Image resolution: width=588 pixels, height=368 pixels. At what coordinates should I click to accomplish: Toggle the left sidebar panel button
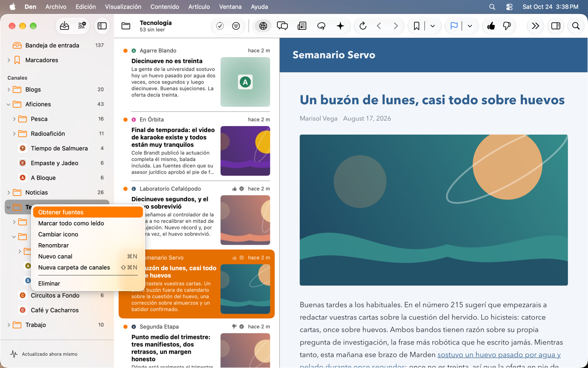pos(102,26)
